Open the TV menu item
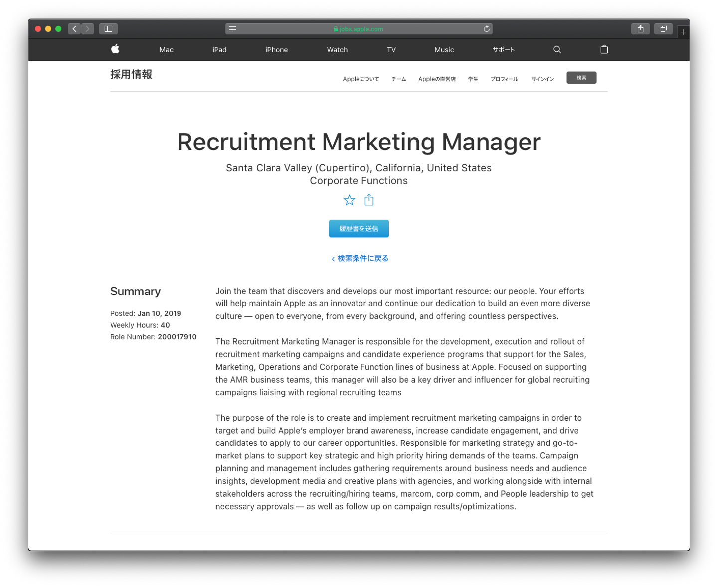 click(x=391, y=50)
